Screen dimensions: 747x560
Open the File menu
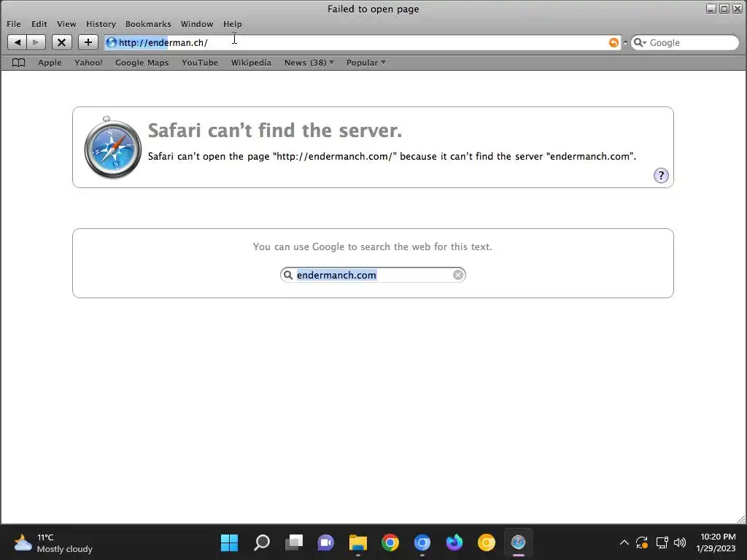click(x=14, y=24)
